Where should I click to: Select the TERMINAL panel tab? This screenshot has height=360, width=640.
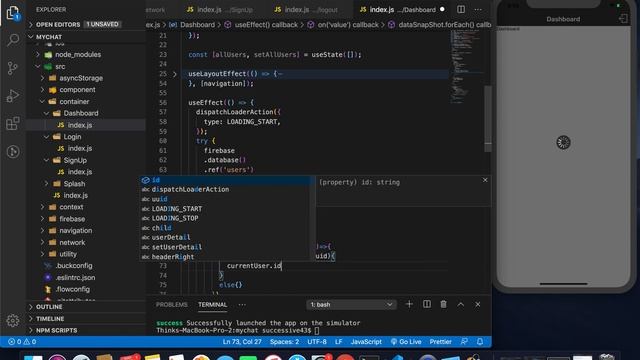(212, 304)
